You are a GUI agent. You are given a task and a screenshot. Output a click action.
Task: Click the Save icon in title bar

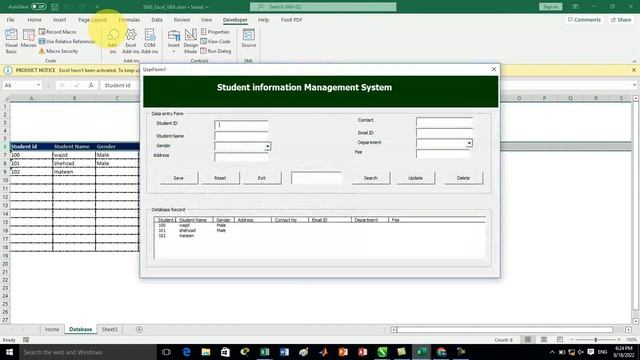[55, 7]
